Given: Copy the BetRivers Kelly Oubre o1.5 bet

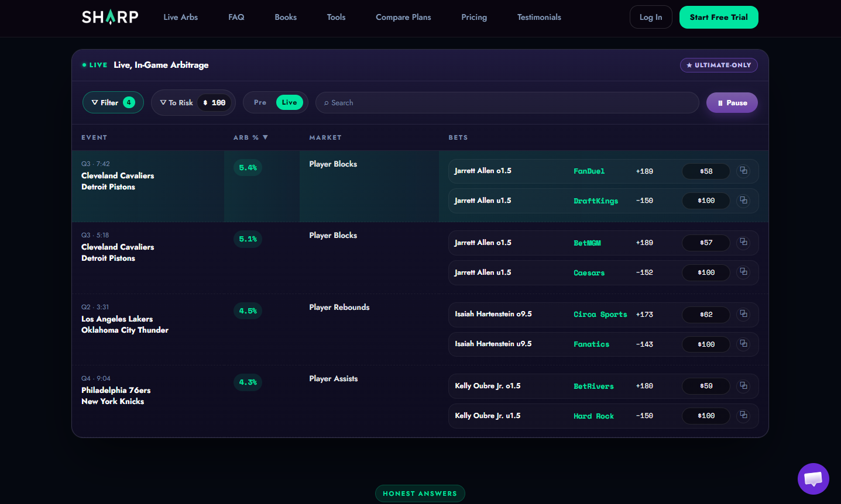Looking at the screenshot, I should pos(743,386).
